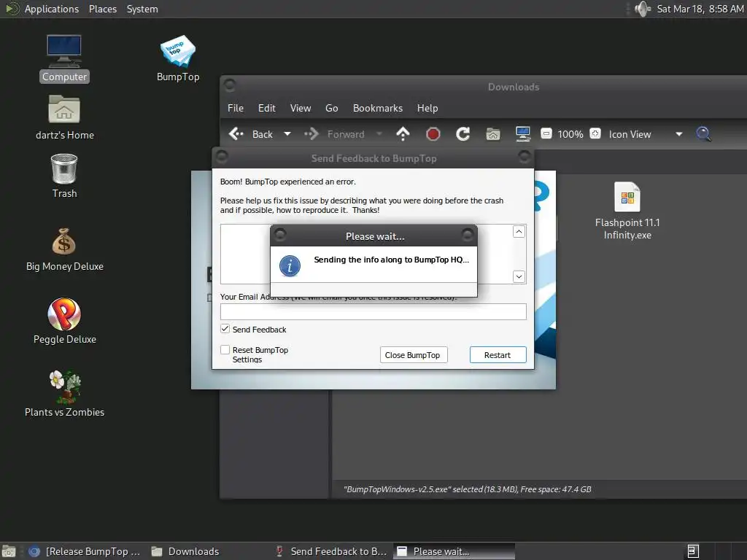Stop loading with the red stop icon
747x560 pixels.
tap(433, 134)
